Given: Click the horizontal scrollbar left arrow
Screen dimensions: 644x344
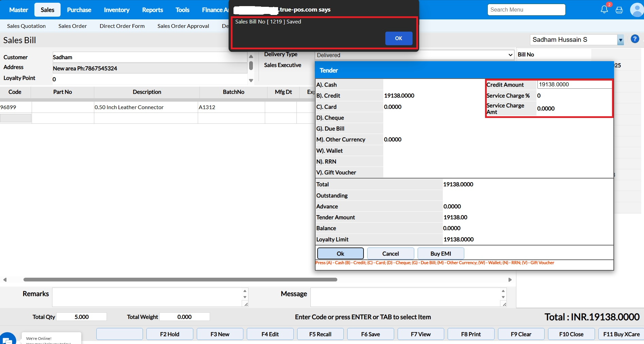Looking at the screenshot, I should coord(5,280).
